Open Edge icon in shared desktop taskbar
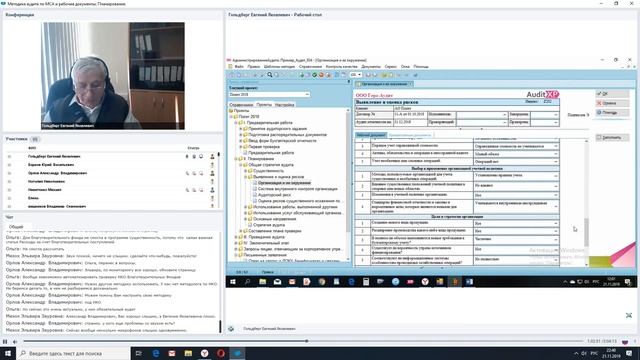 point(351,282)
